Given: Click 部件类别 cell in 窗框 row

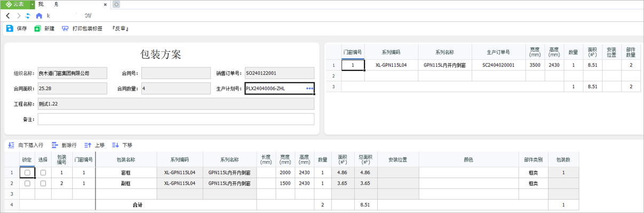Looking at the screenshot, I should click(x=533, y=172).
